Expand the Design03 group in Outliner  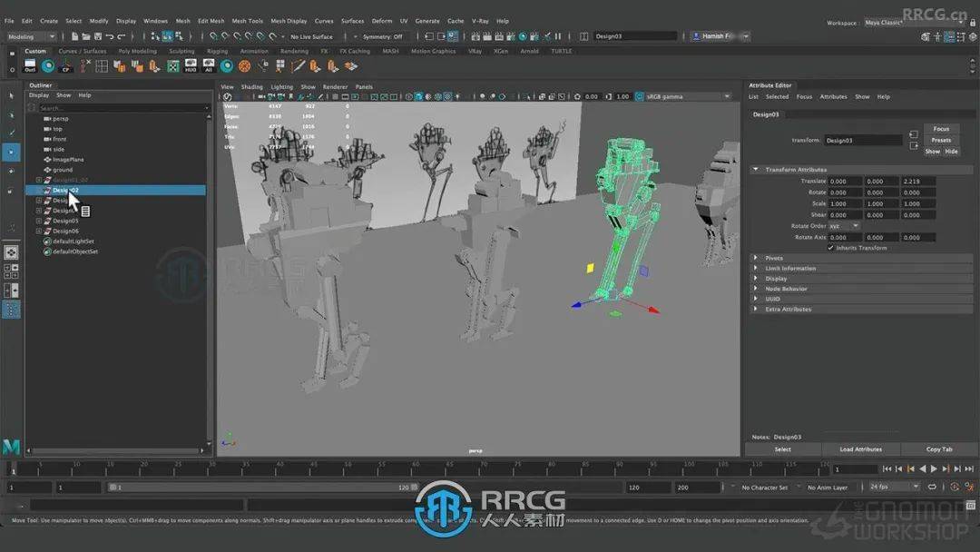[x=38, y=221]
